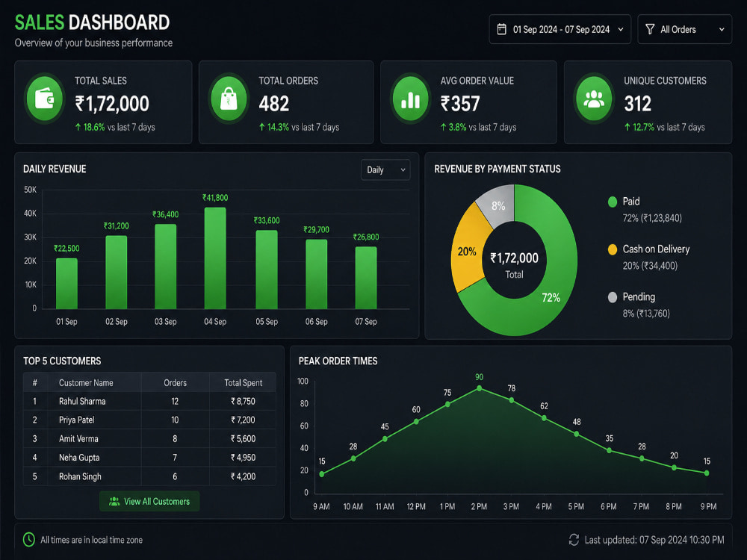Viewport: 747px width, 560px height.
Task: Click the green Paid legend swatch
Action: pyautogui.click(x=613, y=202)
